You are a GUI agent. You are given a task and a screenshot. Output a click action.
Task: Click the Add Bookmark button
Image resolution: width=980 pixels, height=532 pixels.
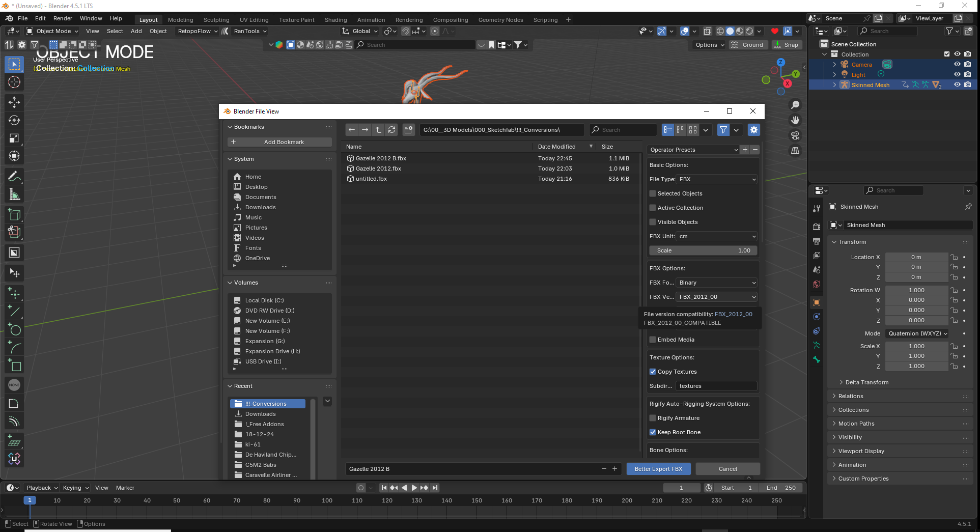click(279, 142)
